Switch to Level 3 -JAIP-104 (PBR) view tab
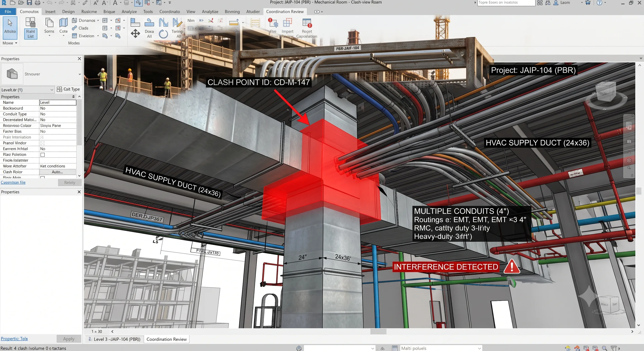644x351 pixels. point(115,339)
